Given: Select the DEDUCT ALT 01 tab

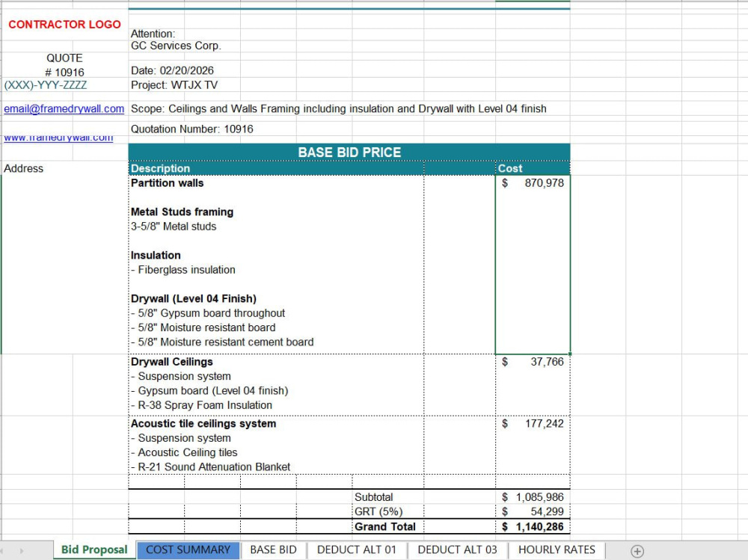Looking at the screenshot, I should [356, 550].
